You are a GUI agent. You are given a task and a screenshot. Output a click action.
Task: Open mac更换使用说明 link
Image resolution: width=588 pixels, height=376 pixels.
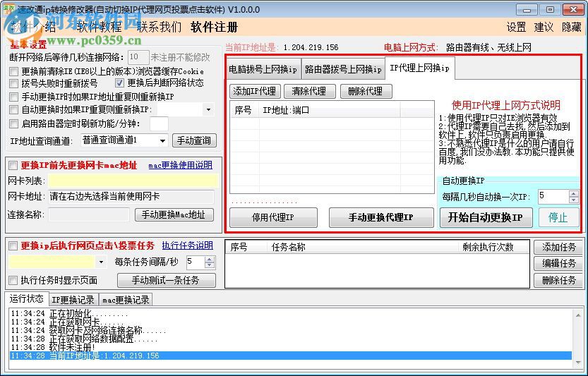tap(181, 165)
